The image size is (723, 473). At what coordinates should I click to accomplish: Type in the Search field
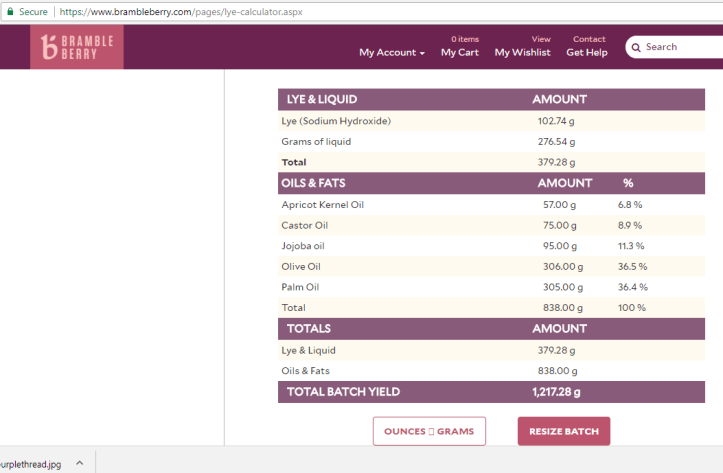[680, 47]
